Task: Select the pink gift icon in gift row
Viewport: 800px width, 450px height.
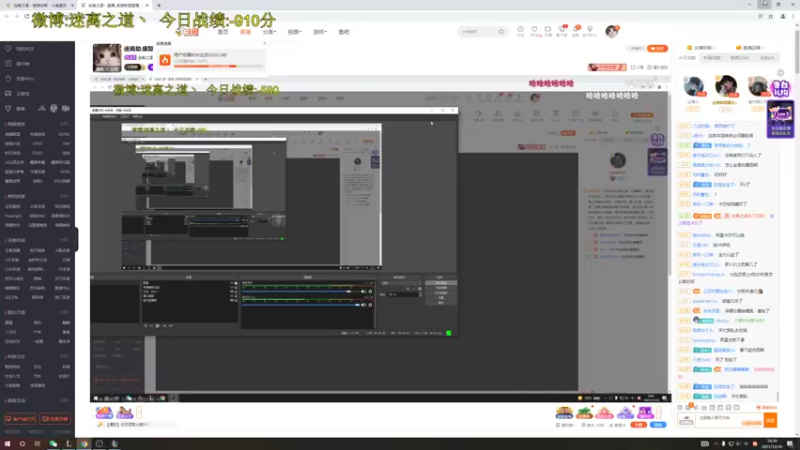Action: click(604, 412)
